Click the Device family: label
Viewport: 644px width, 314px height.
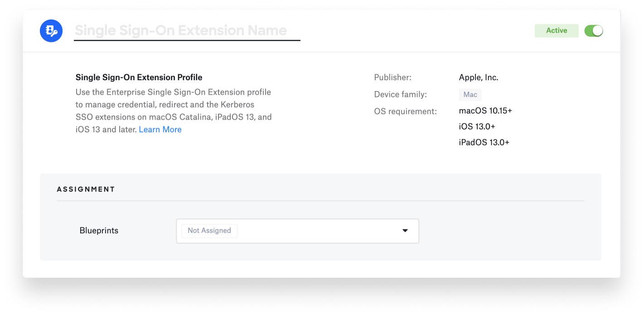[x=401, y=95]
